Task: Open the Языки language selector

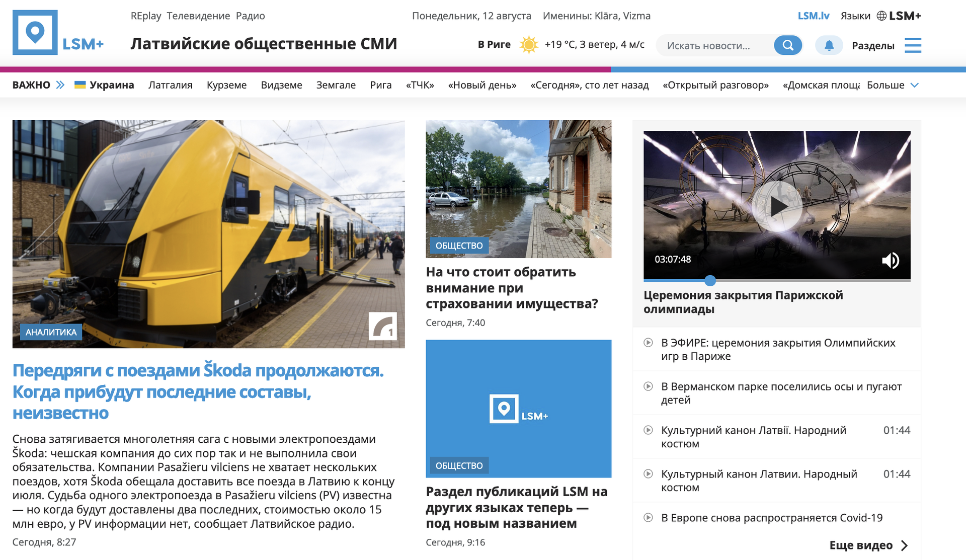Action: (855, 16)
